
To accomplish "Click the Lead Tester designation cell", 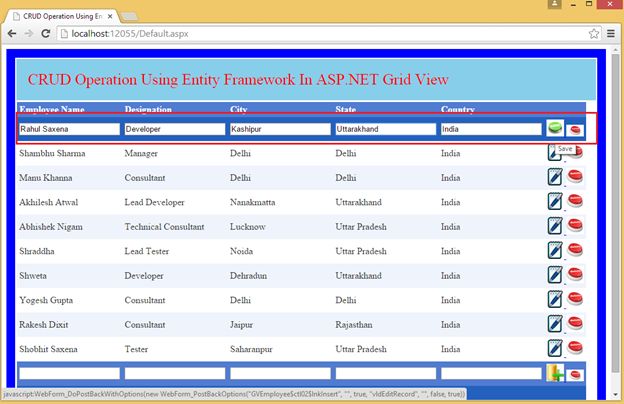I will point(147,251).
